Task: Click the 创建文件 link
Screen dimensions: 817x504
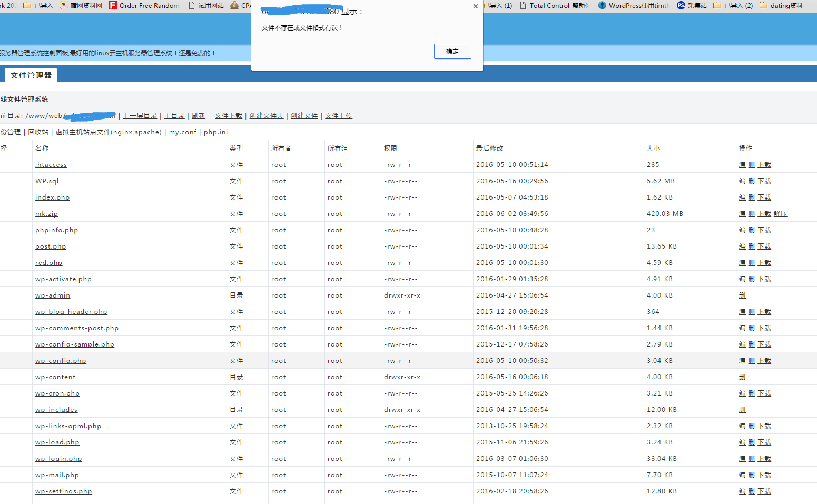Action: [x=304, y=116]
